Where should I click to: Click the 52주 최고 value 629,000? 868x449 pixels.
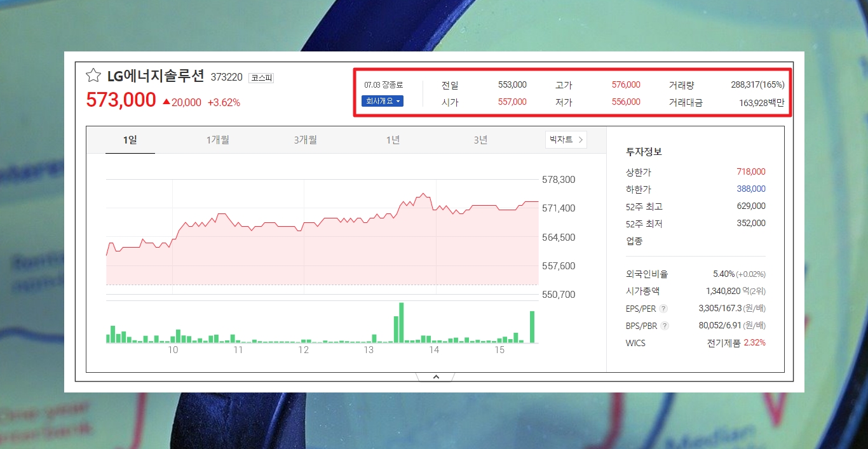coord(751,206)
